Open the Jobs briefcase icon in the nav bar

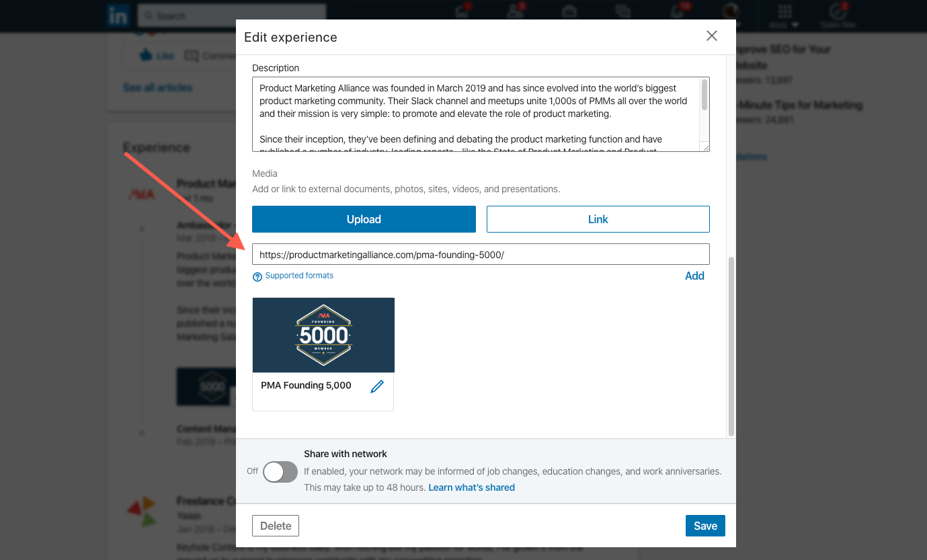[569, 12]
